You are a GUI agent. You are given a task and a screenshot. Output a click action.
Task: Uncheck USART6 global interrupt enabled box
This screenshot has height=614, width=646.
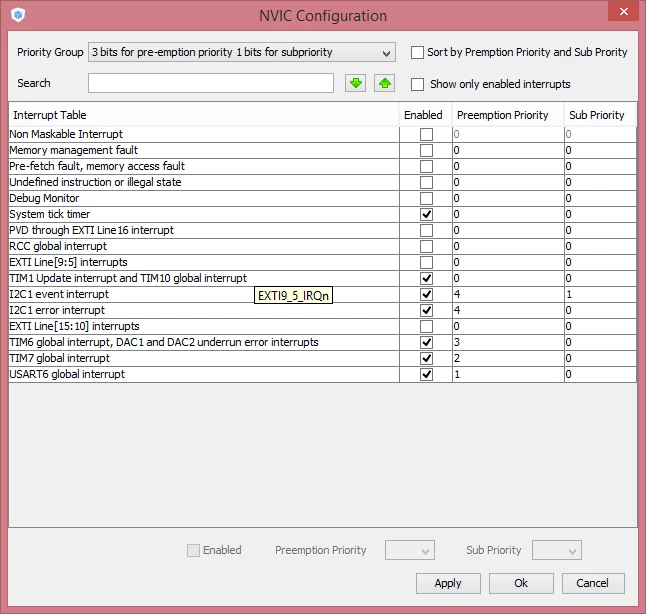click(426, 374)
